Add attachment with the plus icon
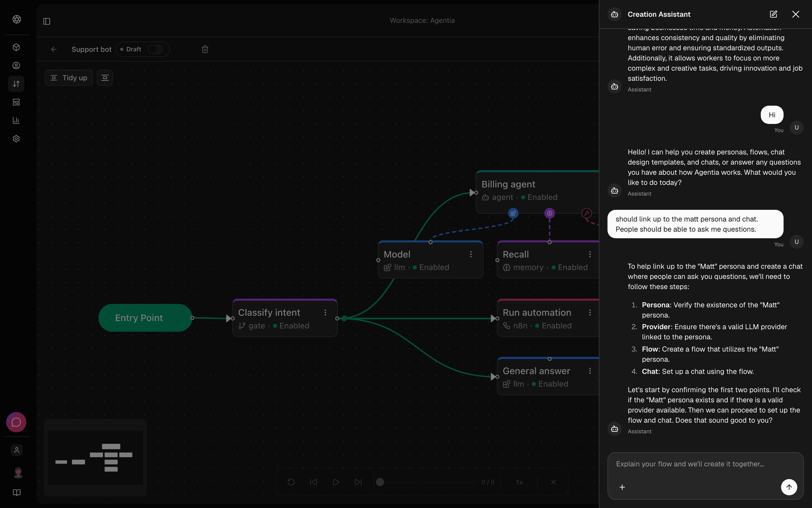 622,487
